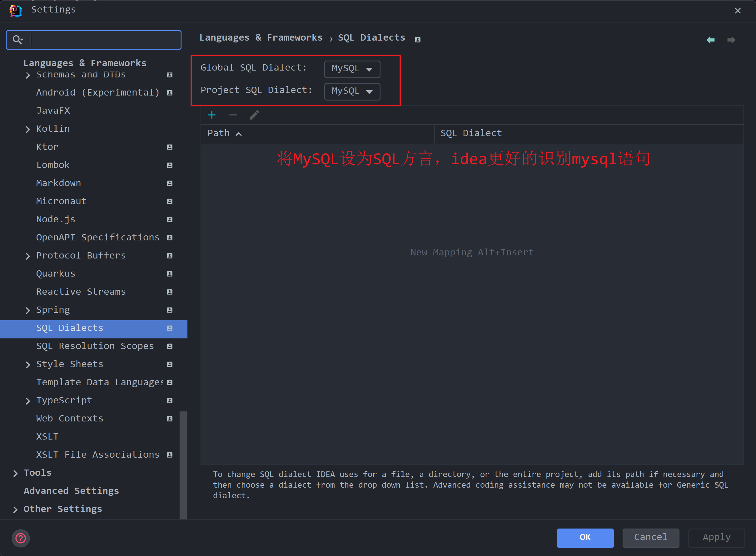756x556 pixels.
Task: Expand the Kotlin tree node
Action: click(x=28, y=129)
